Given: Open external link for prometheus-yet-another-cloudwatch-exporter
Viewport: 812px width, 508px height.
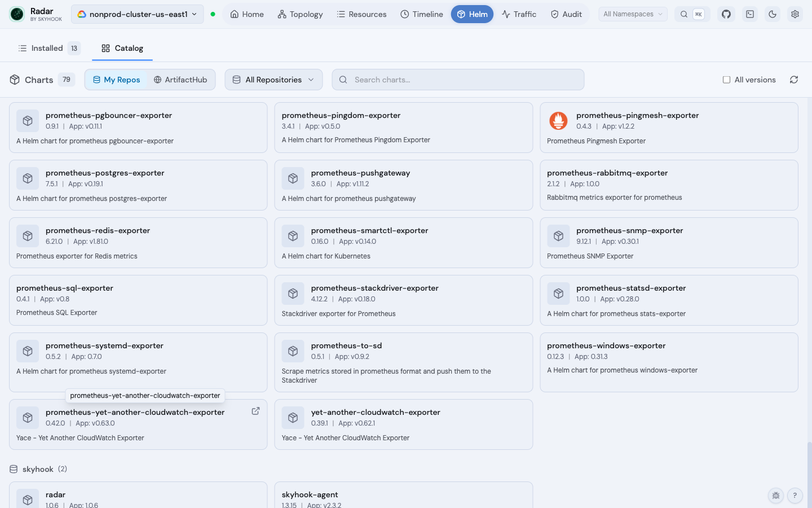Looking at the screenshot, I should (x=255, y=411).
